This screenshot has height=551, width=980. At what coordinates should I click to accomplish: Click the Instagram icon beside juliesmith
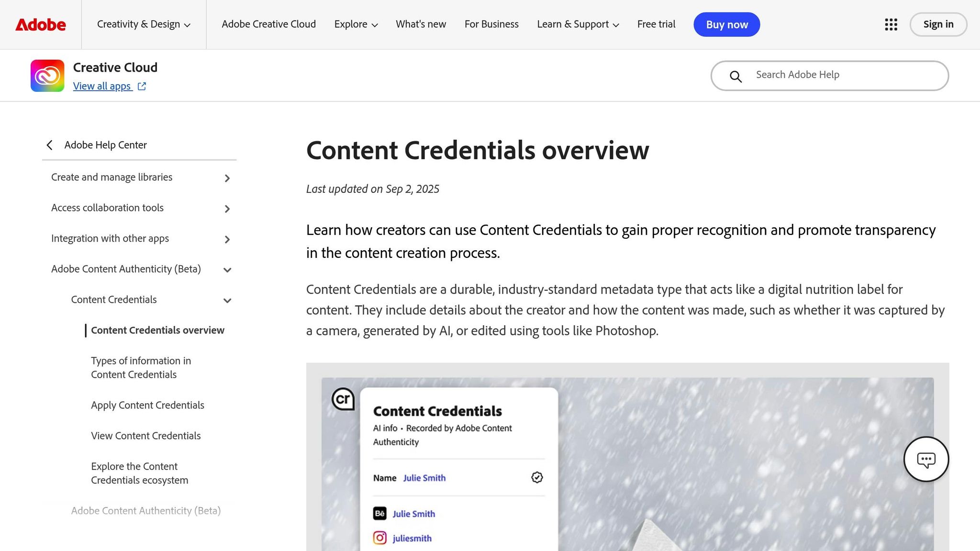pos(379,538)
